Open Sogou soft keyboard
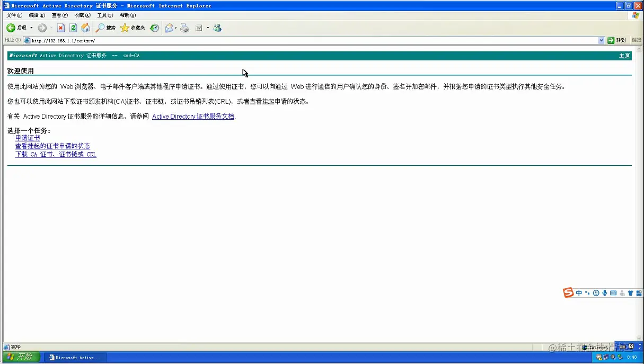The height and width of the screenshot is (364, 644). (x=613, y=292)
